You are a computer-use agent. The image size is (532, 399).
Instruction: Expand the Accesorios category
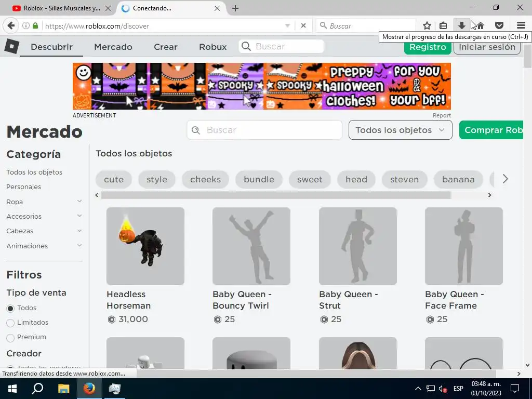pyautogui.click(x=79, y=216)
